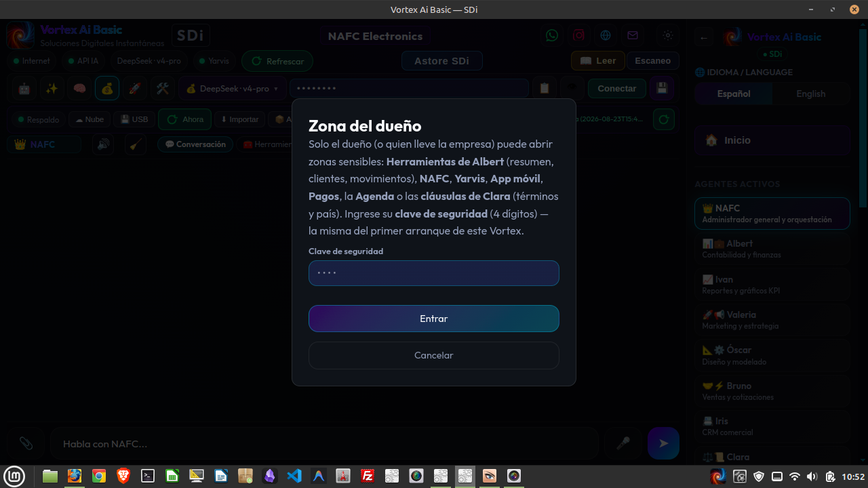Click the microphone icon in chat bar
The image size is (868, 488).
(x=623, y=443)
